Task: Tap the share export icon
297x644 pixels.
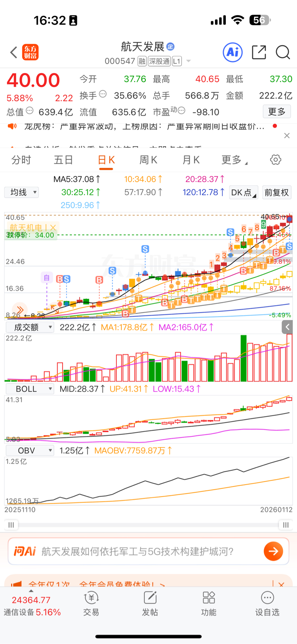Action: click(259, 52)
